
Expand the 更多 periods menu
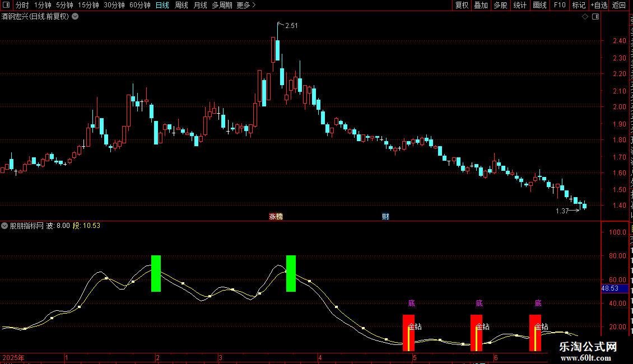tap(246, 5)
